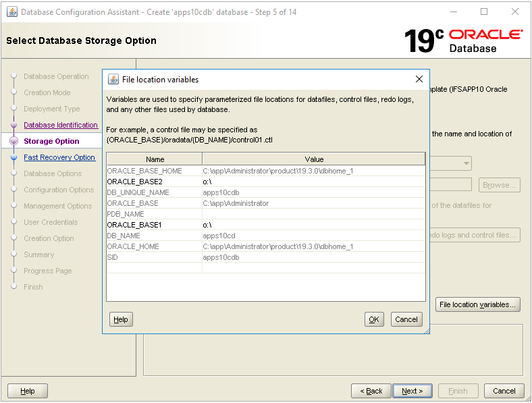The image size is (532, 403).
Task: Click Management Options step in sidebar
Action: [x=58, y=207]
